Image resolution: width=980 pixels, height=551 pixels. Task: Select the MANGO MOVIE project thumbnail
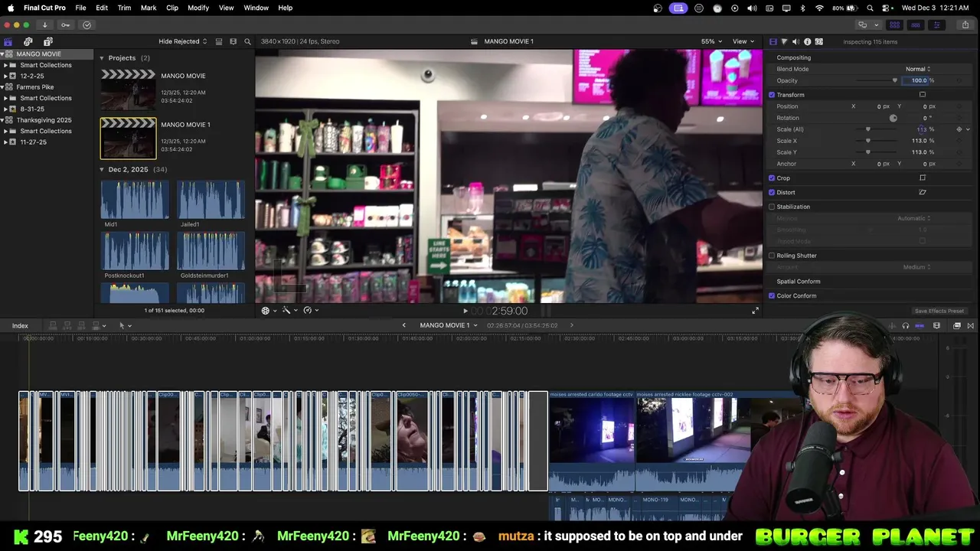coord(129,90)
